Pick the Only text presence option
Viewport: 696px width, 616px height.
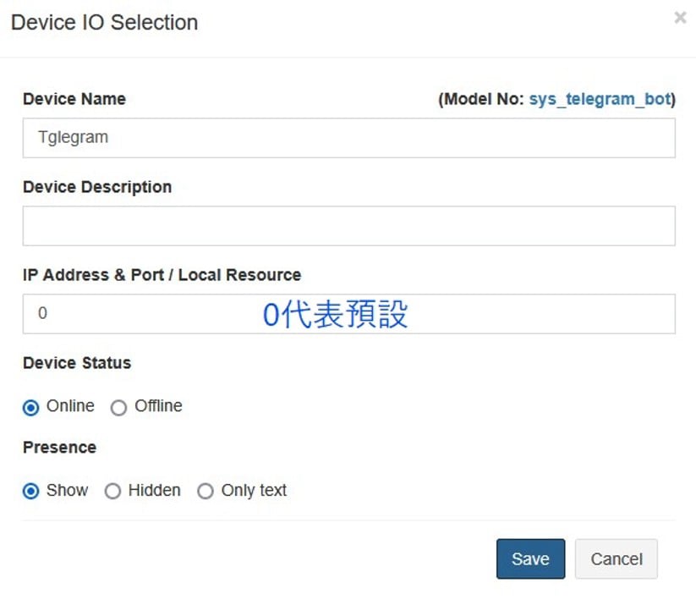coord(206,492)
